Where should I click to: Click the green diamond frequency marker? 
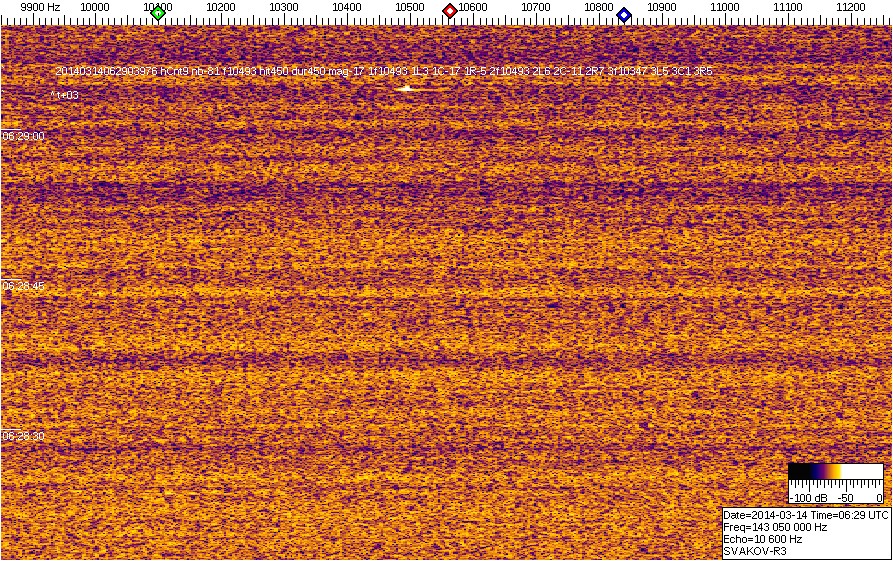tap(158, 12)
